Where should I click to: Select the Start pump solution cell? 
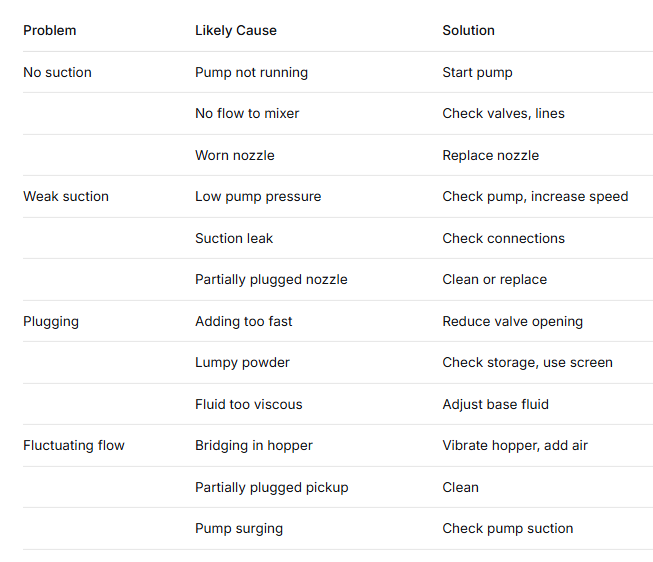(478, 72)
